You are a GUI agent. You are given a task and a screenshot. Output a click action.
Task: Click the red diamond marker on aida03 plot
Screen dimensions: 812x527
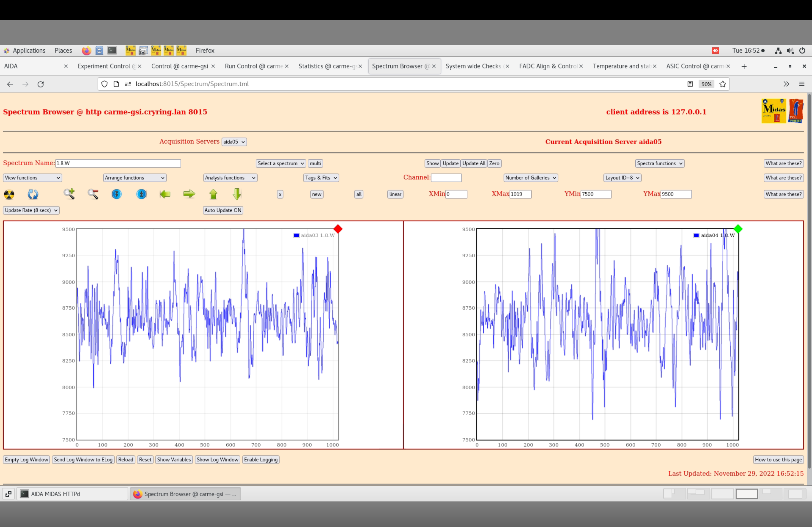[x=338, y=229]
